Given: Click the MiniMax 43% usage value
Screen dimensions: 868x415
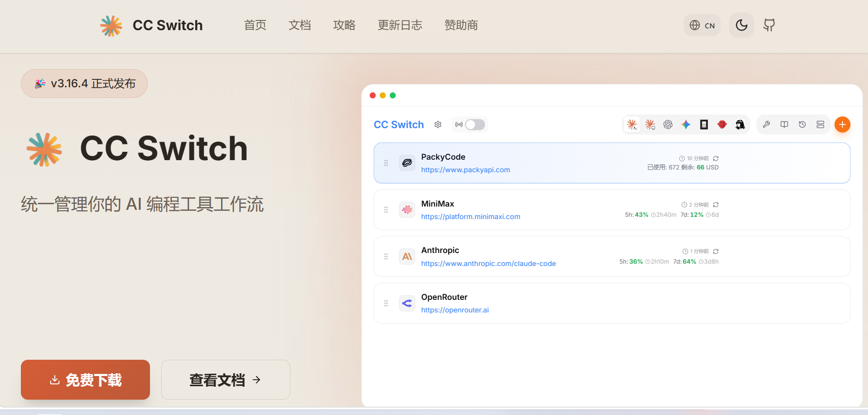Looking at the screenshot, I should [x=641, y=215].
